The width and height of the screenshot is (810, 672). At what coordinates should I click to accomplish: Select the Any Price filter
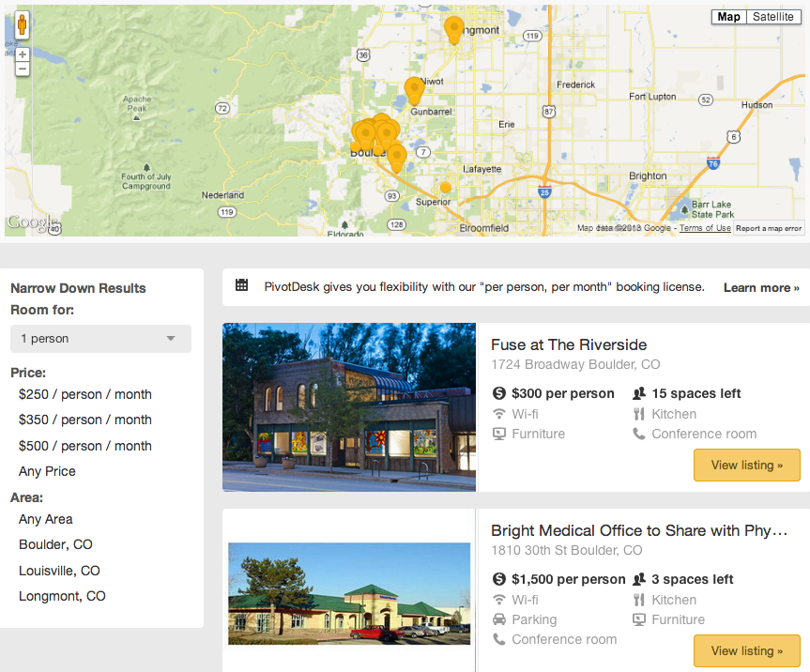tap(47, 471)
